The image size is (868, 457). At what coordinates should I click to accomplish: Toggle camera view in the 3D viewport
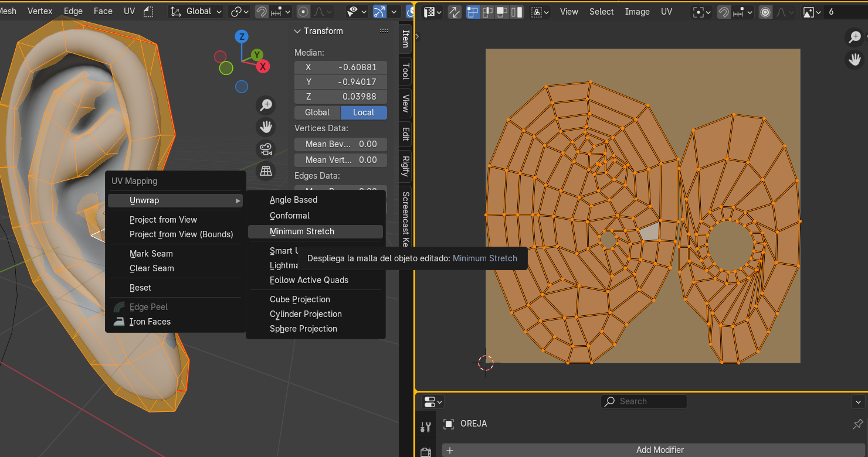[266, 149]
